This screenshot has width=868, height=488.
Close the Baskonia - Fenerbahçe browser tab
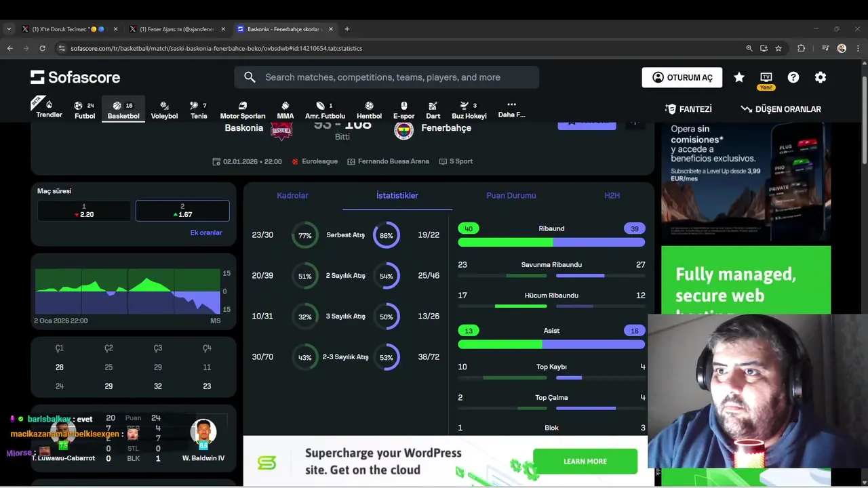pyautogui.click(x=331, y=29)
